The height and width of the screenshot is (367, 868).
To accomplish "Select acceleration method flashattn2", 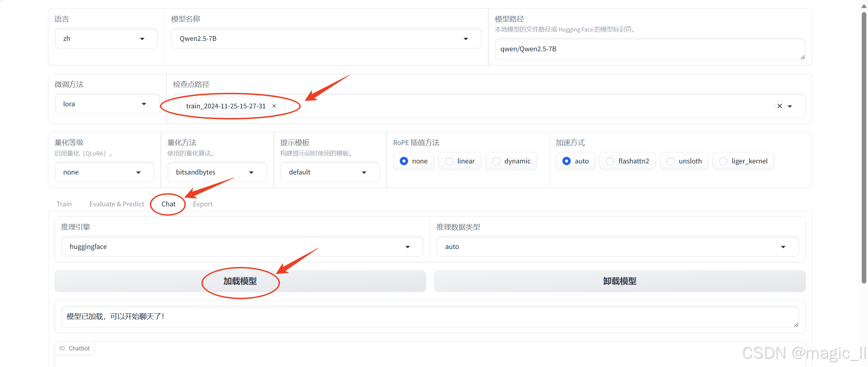I will coord(627,161).
